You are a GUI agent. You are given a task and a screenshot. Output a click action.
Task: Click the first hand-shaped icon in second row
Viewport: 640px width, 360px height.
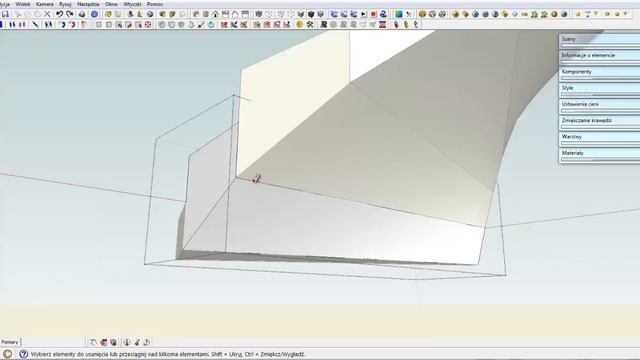[x=396, y=24]
